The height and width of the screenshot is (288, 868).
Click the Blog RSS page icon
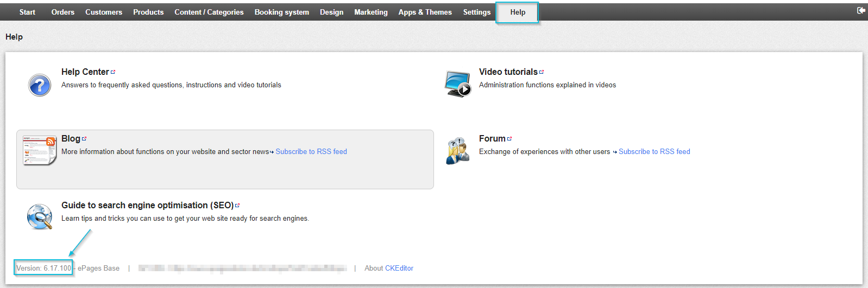(x=40, y=151)
